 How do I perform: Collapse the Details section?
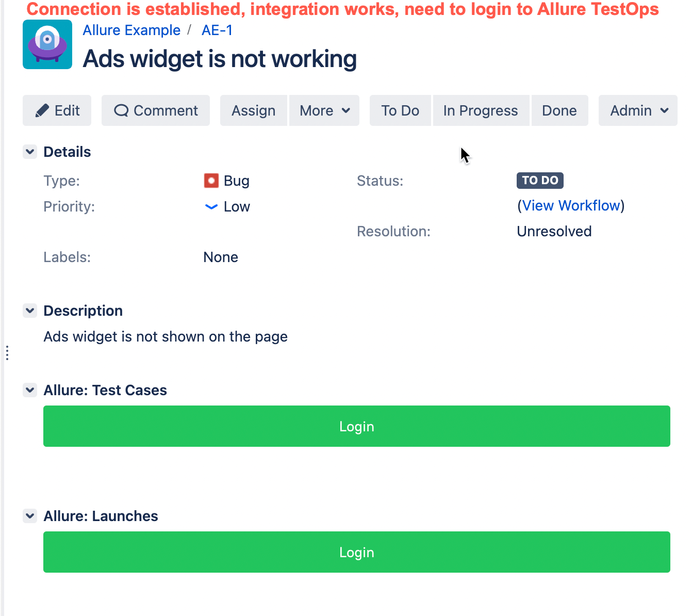click(x=30, y=152)
